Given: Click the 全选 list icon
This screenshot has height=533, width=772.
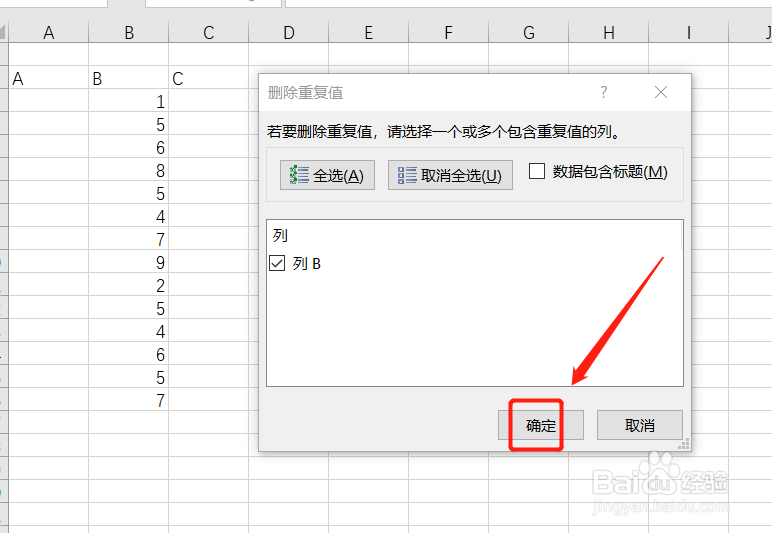Looking at the screenshot, I should coord(299,175).
